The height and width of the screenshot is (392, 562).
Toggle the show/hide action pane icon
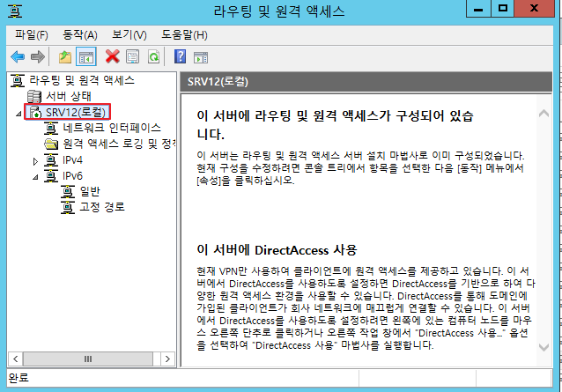(201, 57)
